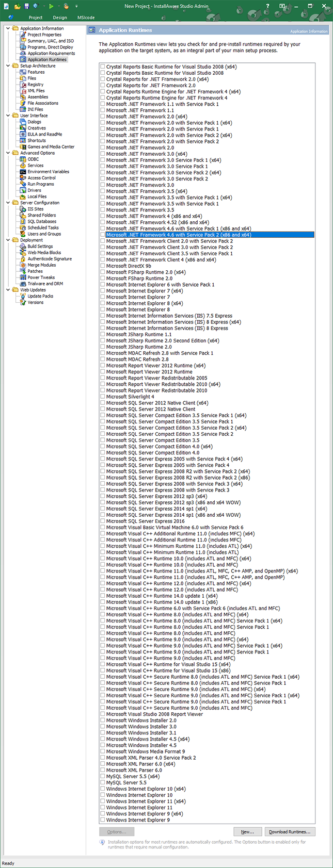The width and height of the screenshot is (333, 868).
Task: Open Authenticode Signature page
Action: [x=50, y=259]
